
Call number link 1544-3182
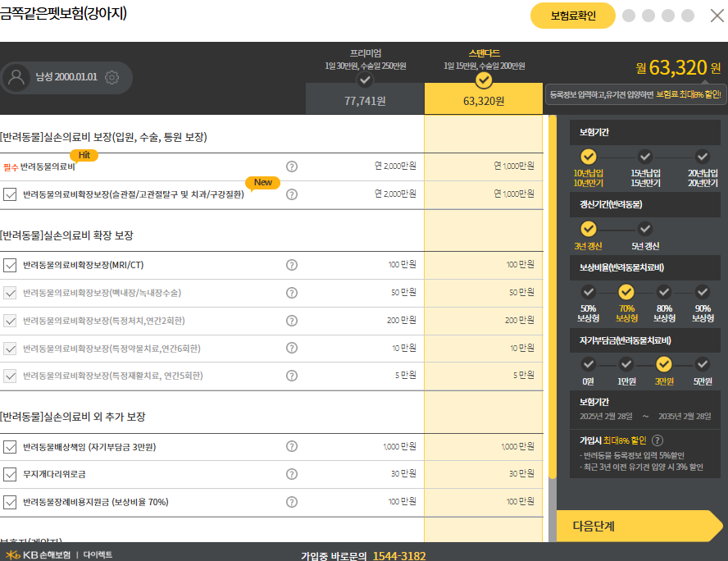399,555
